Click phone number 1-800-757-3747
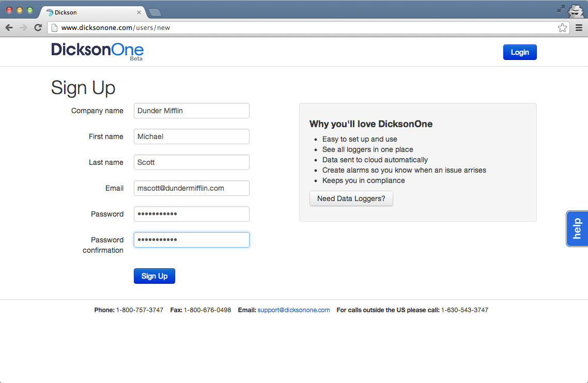 [140, 310]
